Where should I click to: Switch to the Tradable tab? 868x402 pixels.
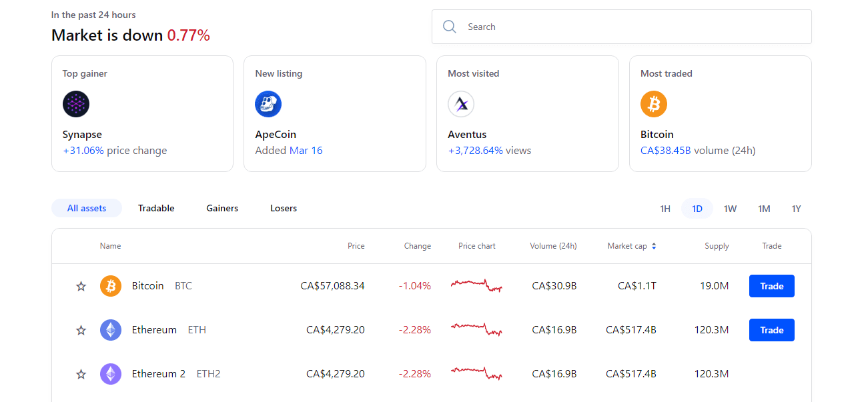click(156, 208)
